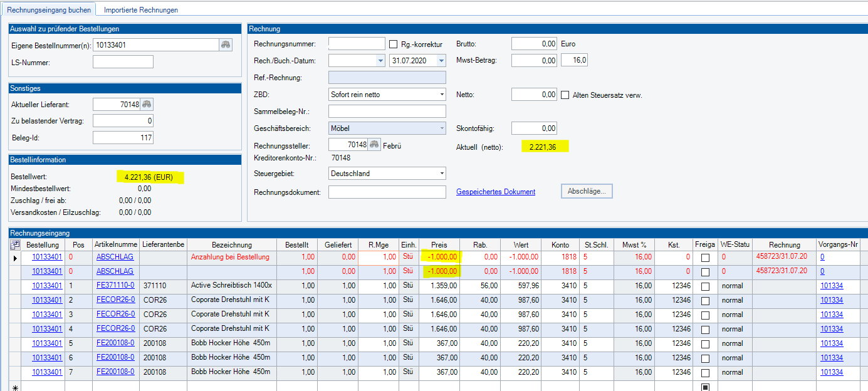Click binoculars icon next to Eigene Bestellnummer

(225, 44)
